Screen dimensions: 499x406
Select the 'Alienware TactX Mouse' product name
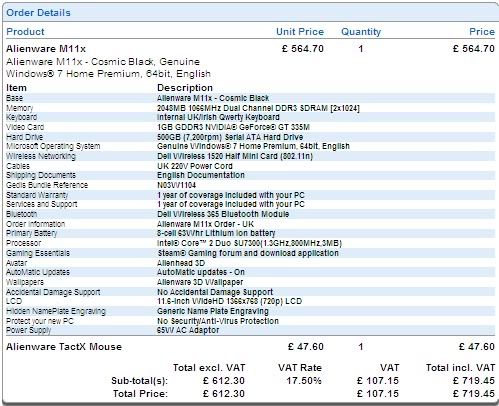pos(64,347)
